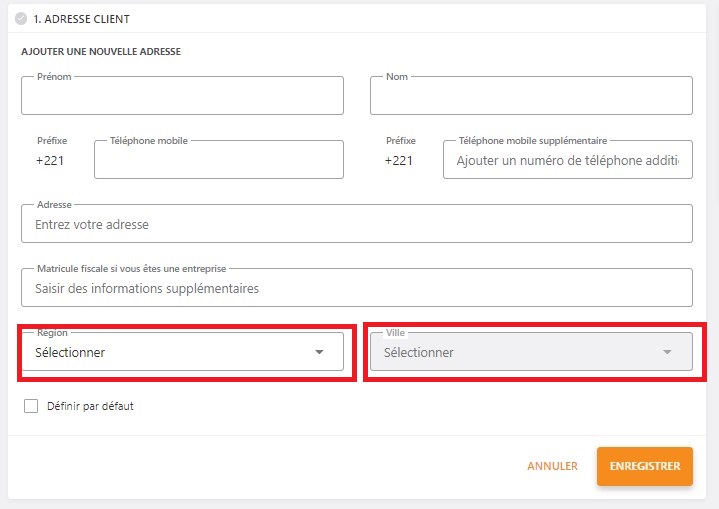Click the Adresse input field

357,224
